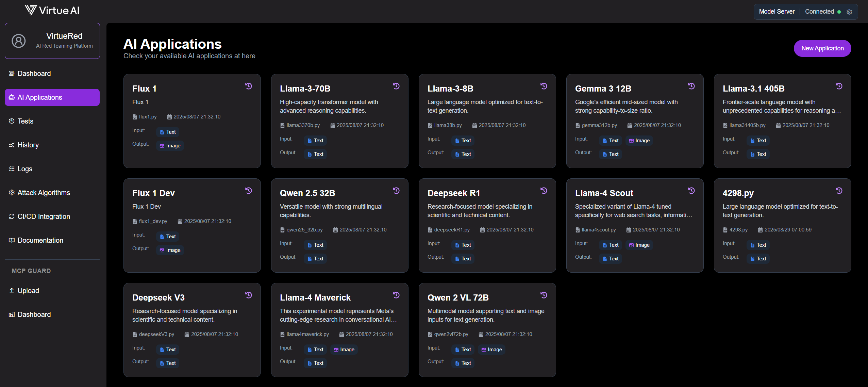Click the user avatar in the VirtueRed panel
868x387 pixels.
[19, 41]
